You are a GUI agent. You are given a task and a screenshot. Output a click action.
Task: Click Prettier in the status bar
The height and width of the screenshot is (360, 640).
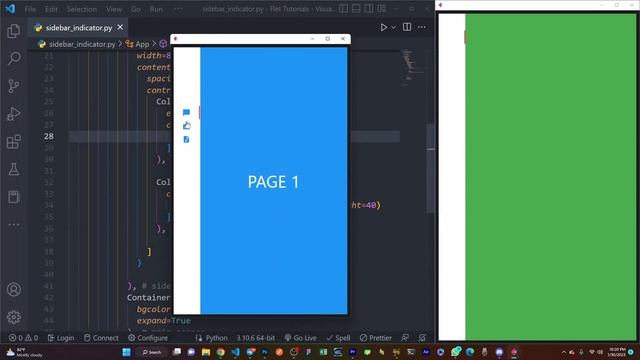(x=376, y=338)
